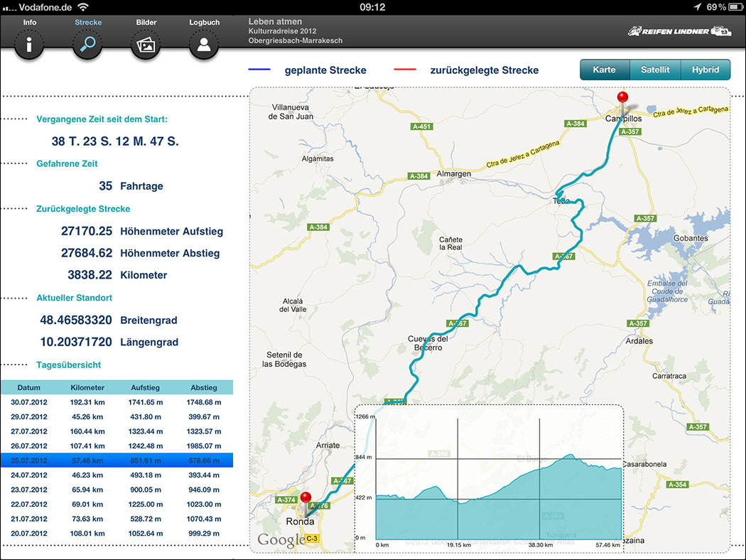Click the Aufstieg column header
Image resolution: width=746 pixels, height=560 pixels.
tap(146, 387)
